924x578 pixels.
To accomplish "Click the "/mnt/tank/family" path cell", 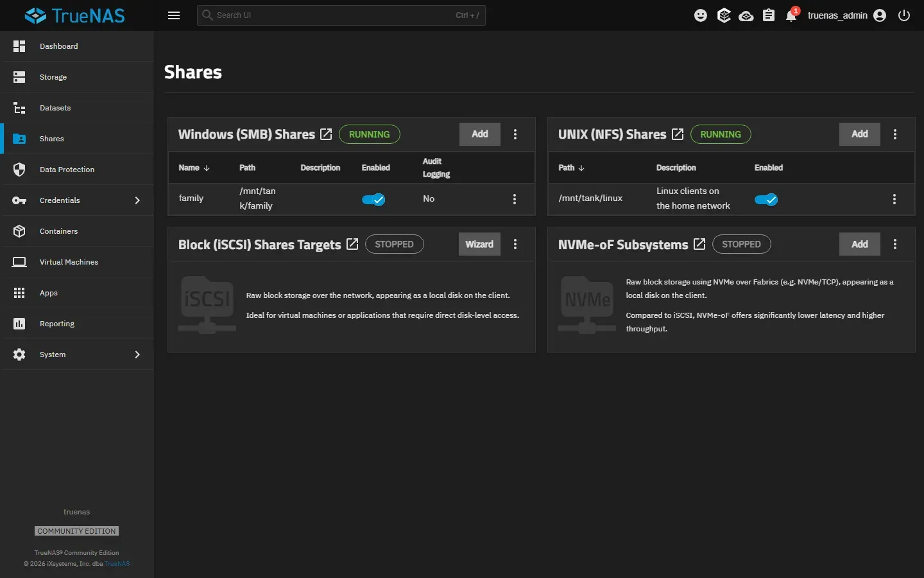I will 257,198.
